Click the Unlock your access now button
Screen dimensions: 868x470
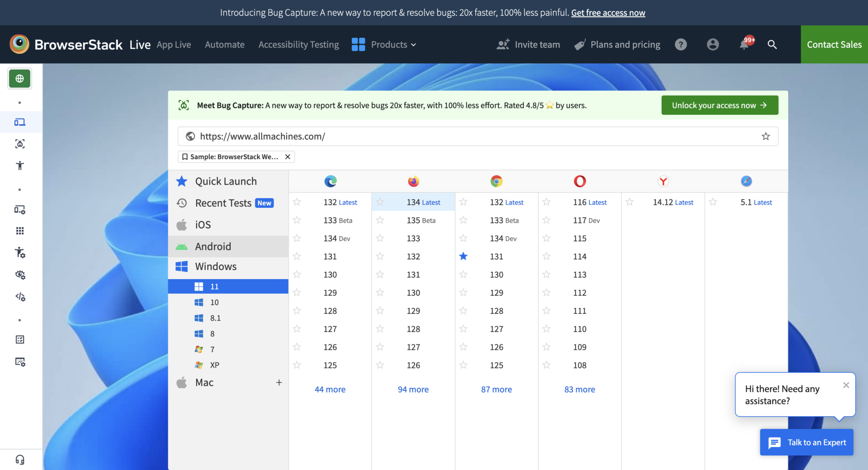pos(719,105)
